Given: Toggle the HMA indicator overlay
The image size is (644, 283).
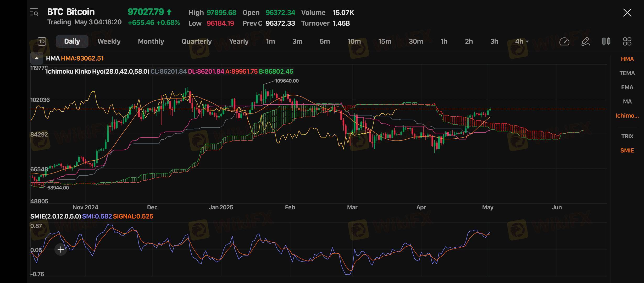Looking at the screenshot, I should pyautogui.click(x=627, y=59).
